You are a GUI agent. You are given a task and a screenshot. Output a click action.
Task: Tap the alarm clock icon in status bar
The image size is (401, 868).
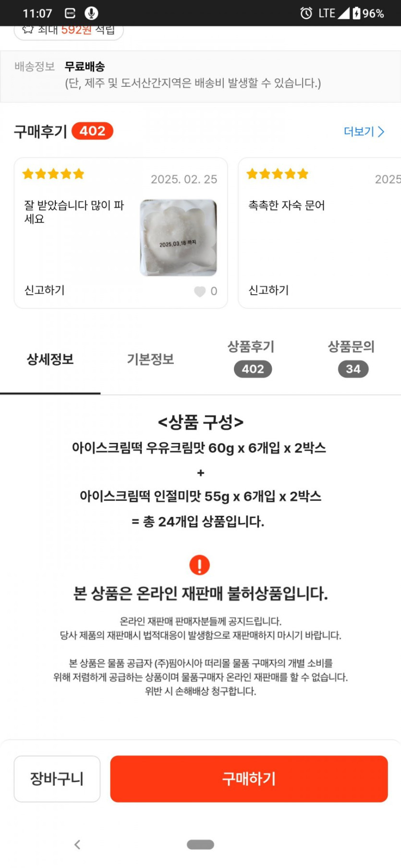(306, 13)
